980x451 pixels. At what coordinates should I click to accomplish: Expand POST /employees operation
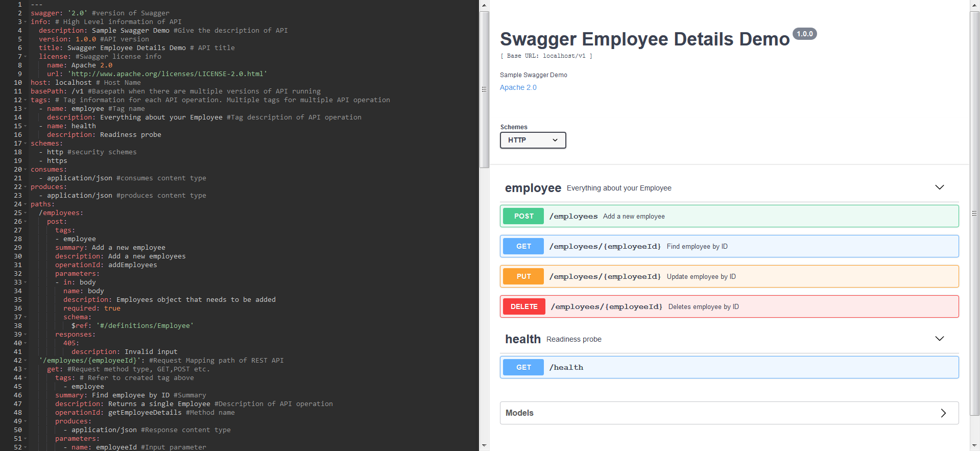pyautogui.click(x=729, y=216)
